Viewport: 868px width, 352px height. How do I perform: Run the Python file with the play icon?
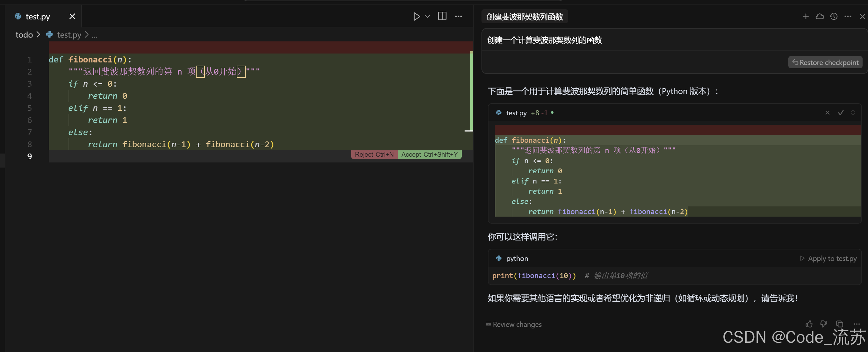(x=416, y=17)
